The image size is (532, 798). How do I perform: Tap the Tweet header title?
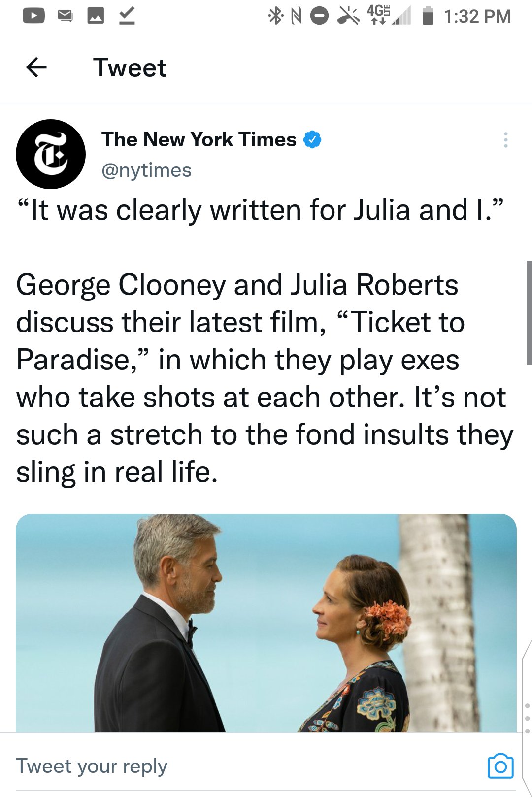click(x=130, y=67)
